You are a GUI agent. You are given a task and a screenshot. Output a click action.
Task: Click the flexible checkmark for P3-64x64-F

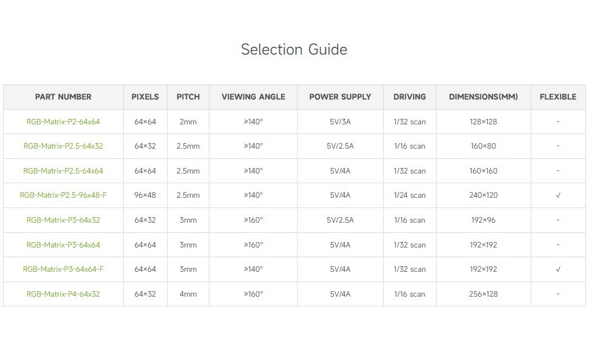pyautogui.click(x=558, y=269)
